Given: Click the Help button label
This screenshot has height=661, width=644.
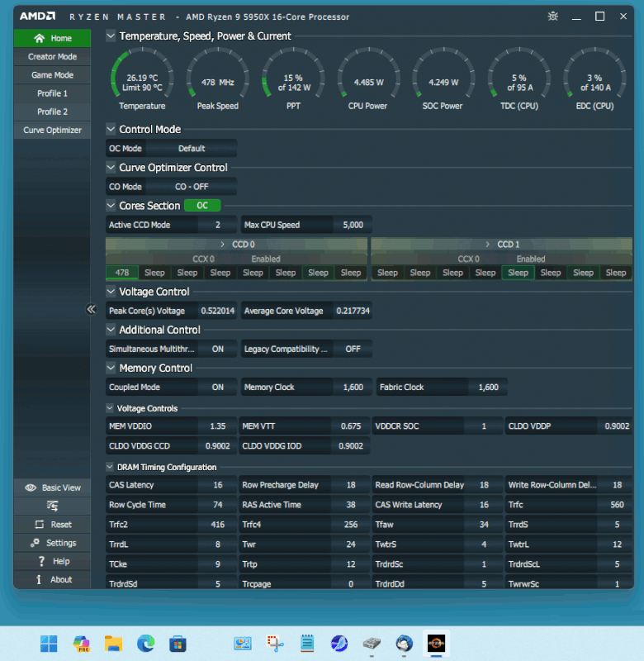Looking at the screenshot, I should pos(61,561).
